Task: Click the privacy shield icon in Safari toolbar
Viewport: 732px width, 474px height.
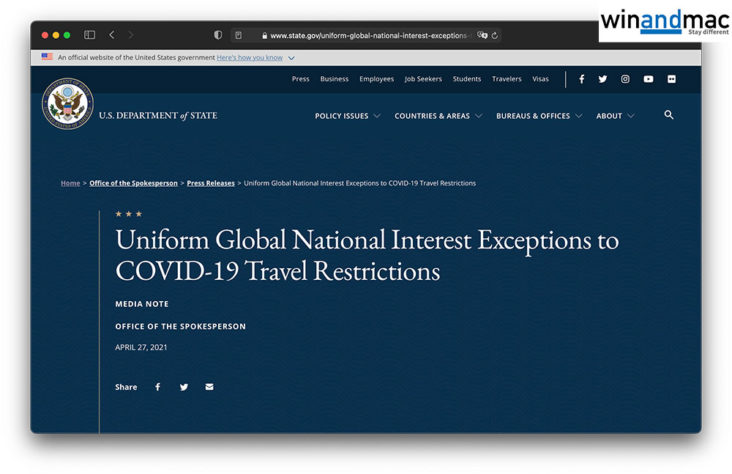Action: [x=218, y=35]
